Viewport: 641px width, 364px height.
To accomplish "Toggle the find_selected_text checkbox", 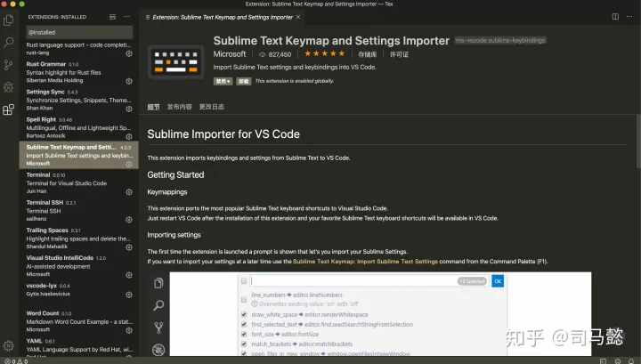I will pyautogui.click(x=244, y=324).
